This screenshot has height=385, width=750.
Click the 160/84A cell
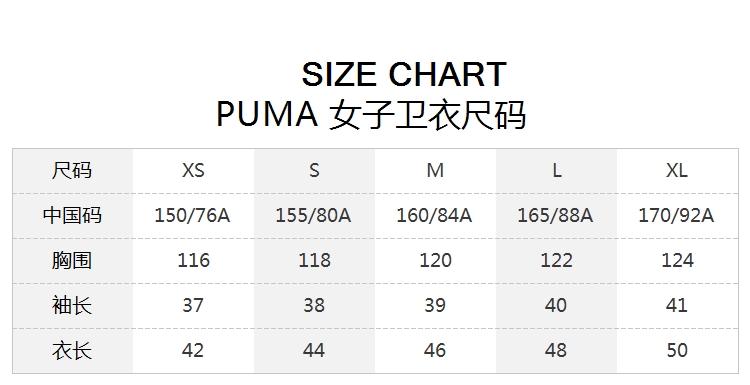(434, 216)
